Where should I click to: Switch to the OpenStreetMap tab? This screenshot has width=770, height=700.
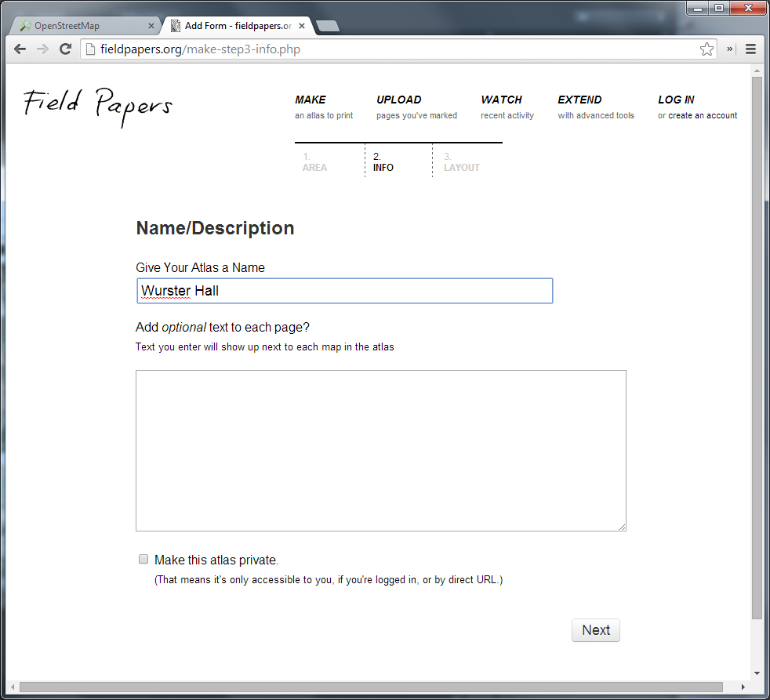click(83, 26)
